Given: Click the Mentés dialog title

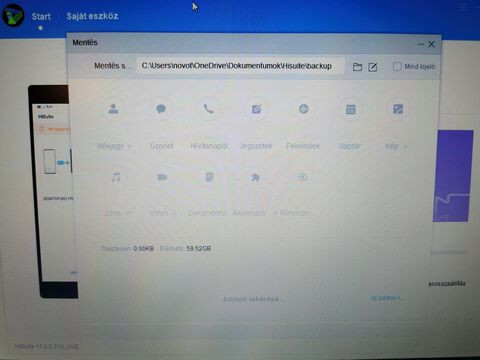Looking at the screenshot, I should pyautogui.click(x=85, y=42).
